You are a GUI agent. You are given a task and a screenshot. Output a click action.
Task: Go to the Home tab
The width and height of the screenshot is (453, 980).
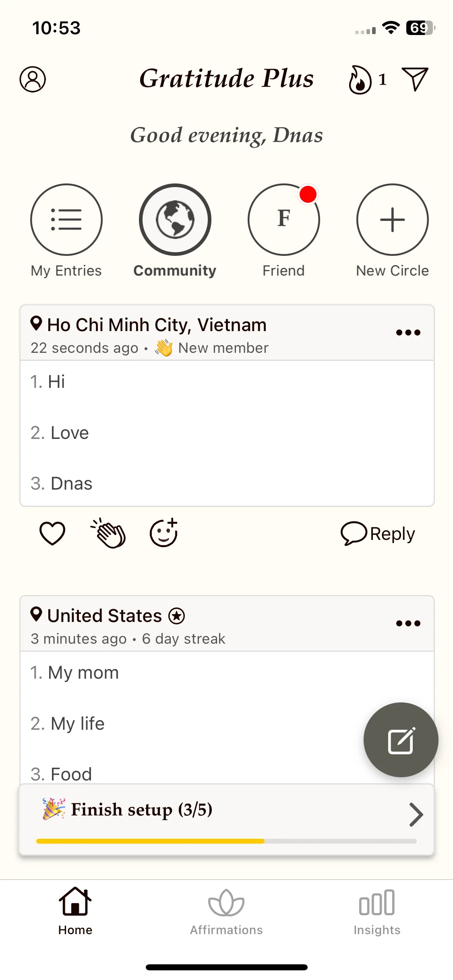pos(75,912)
